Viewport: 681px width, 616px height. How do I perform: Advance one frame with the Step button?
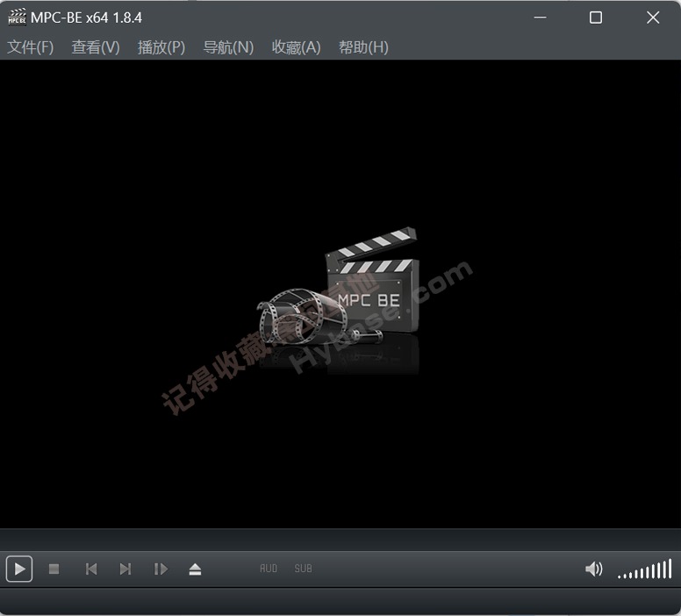(161, 569)
